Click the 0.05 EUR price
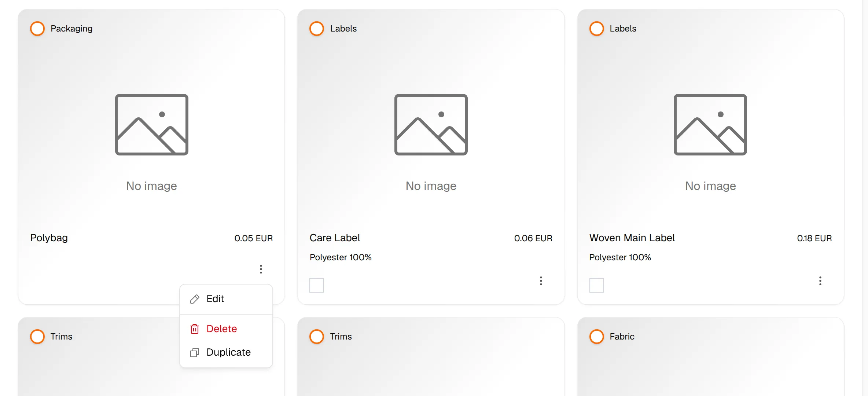Screen dimensions: 868x396 (x=254, y=238)
